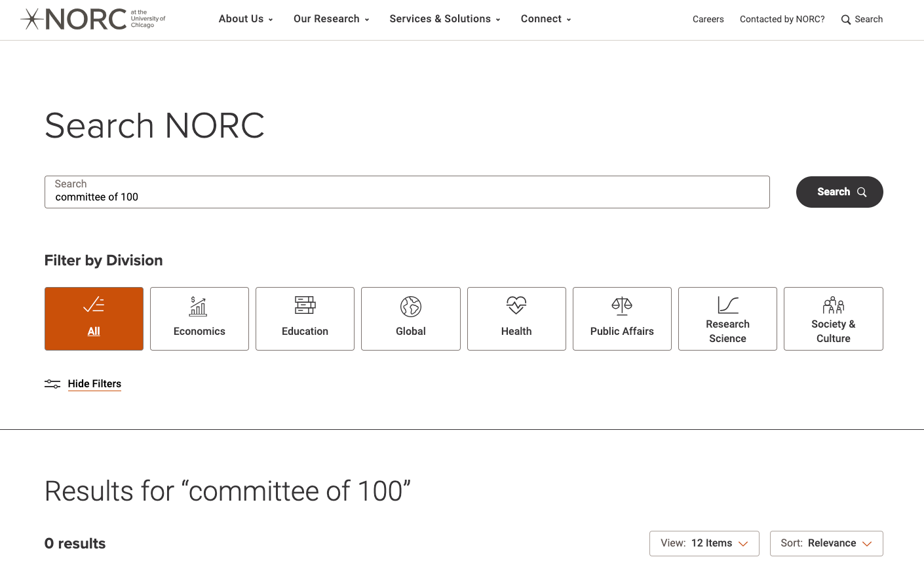
Task: Filter by Economics division
Action: [199, 318]
